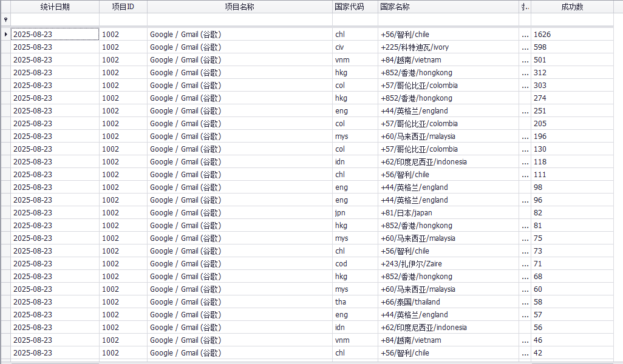
Task: Click the 196 value cell
Action: [572, 136]
